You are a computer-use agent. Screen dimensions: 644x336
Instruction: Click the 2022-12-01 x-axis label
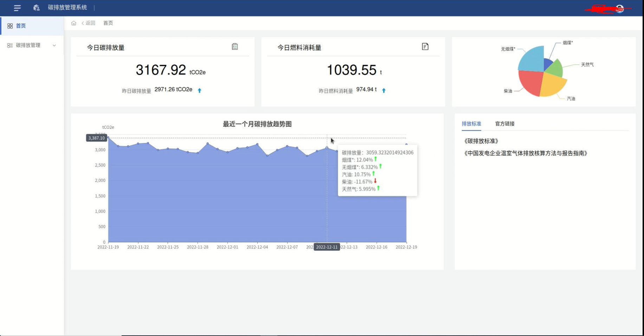click(227, 247)
